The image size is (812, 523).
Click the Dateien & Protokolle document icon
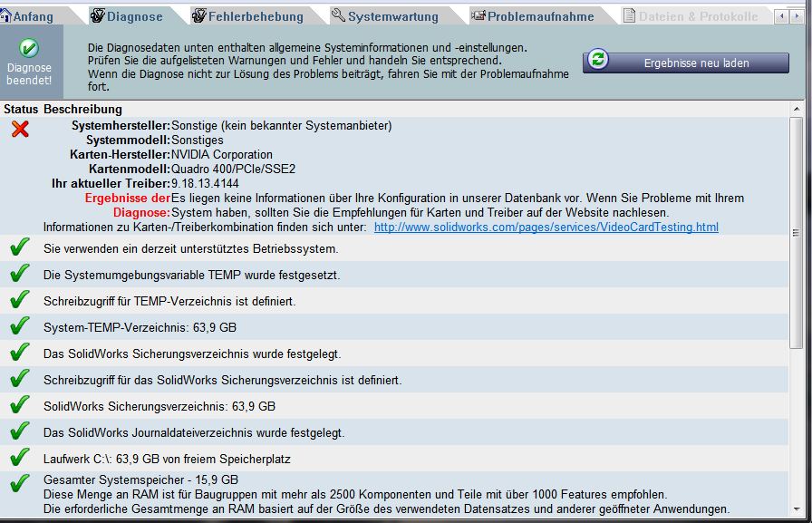(x=629, y=15)
